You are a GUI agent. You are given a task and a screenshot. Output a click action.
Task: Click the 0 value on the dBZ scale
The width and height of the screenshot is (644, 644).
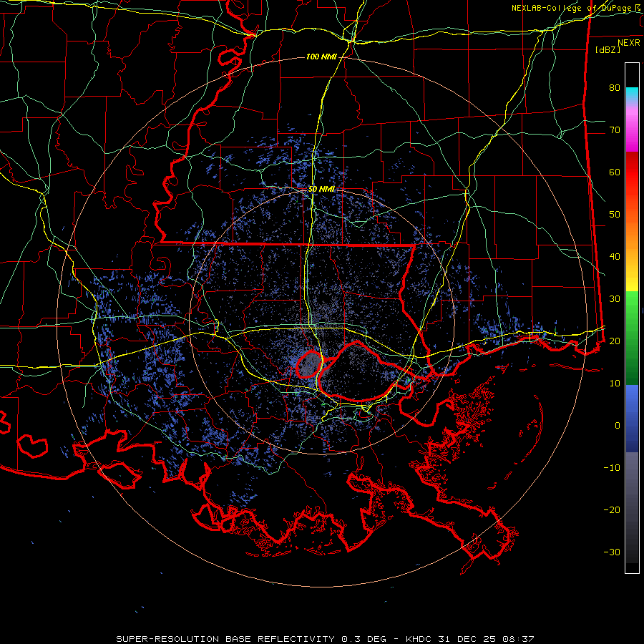[618, 426]
